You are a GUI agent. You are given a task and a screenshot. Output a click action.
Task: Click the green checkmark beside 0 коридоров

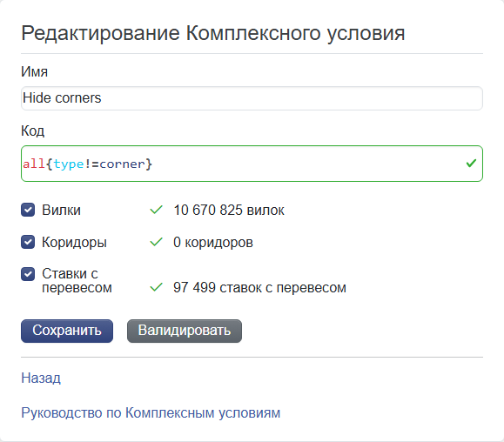(x=156, y=242)
